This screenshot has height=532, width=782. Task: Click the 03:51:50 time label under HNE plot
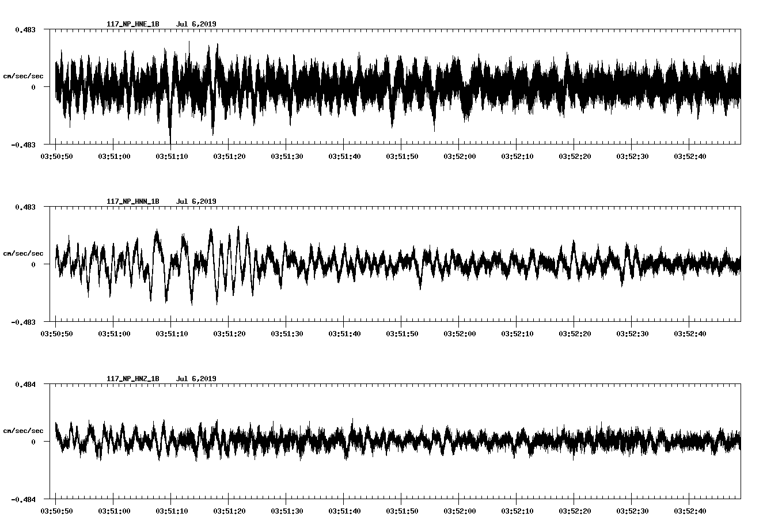pos(402,156)
